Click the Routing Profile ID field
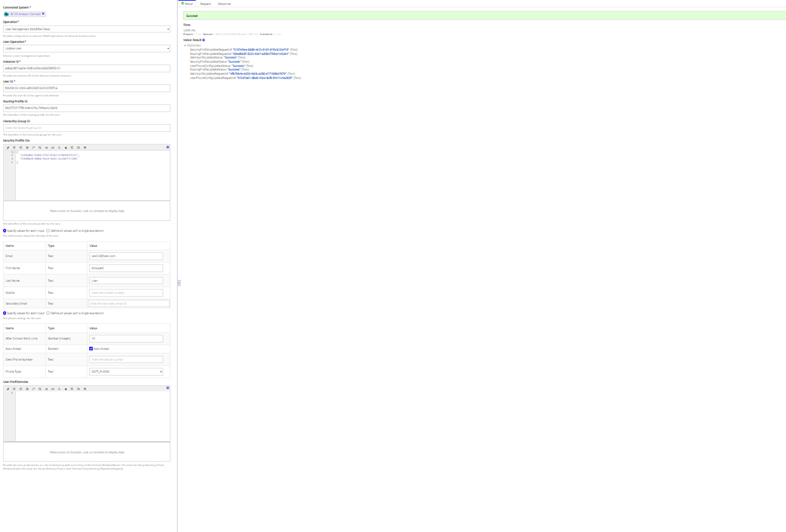Screen dimensions: 786x532 pos(87,108)
